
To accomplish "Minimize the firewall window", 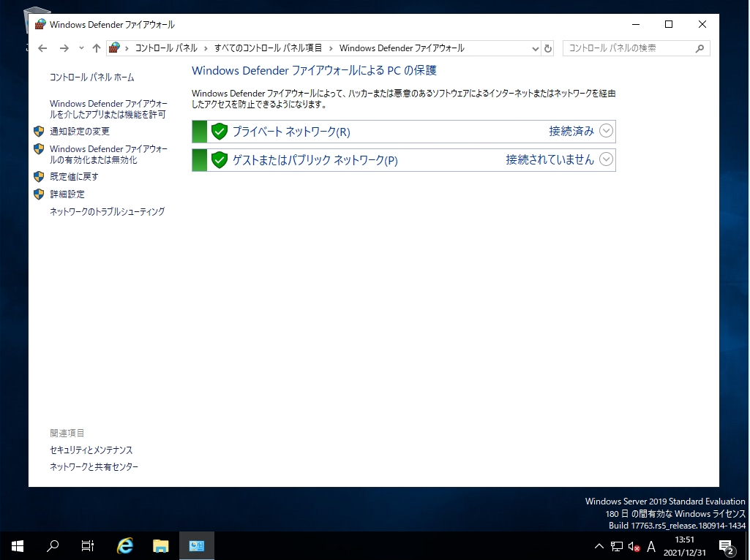I will pyautogui.click(x=636, y=24).
